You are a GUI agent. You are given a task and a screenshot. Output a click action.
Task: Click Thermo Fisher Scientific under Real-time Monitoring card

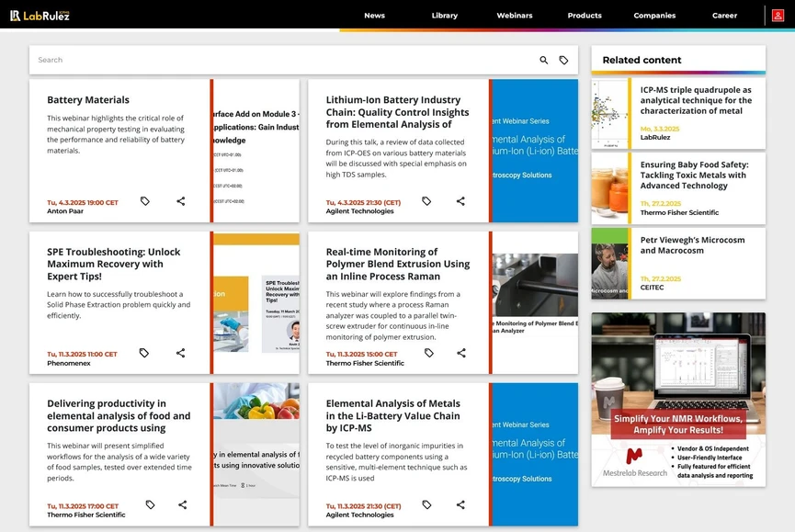tap(365, 363)
